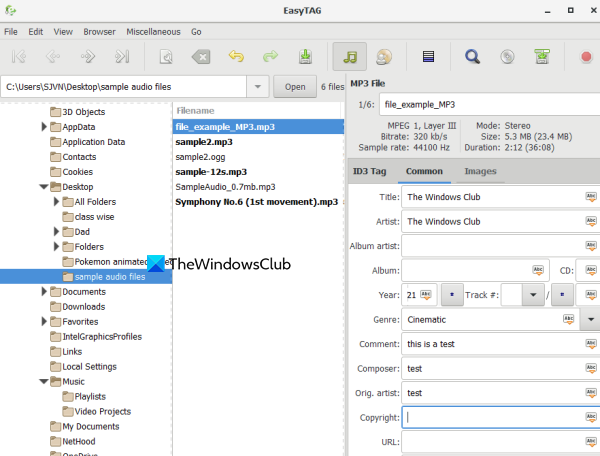Apply URL tag to all files icon
The width and height of the screenshot is (600, 456).
pos(591,442)
